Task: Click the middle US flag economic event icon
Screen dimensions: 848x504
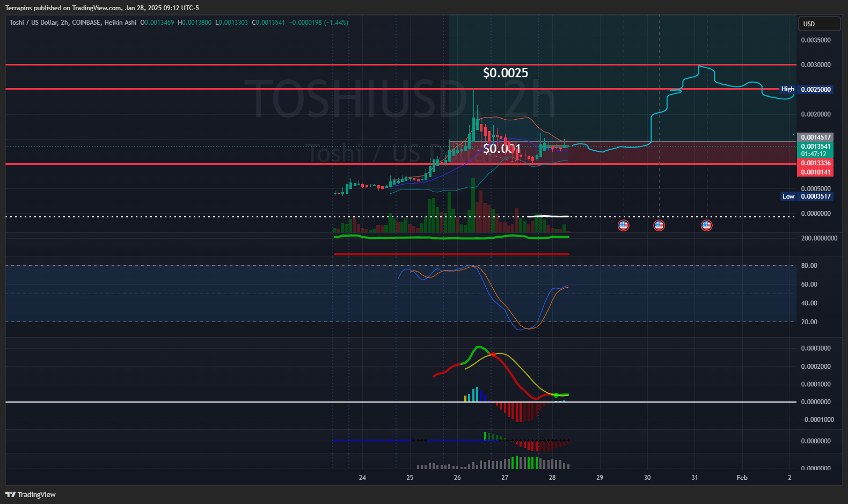Action: click(659, 225)
